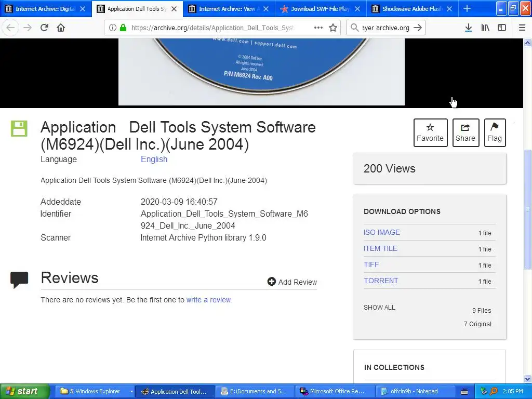Follow the write a review link

pos(209,300)
